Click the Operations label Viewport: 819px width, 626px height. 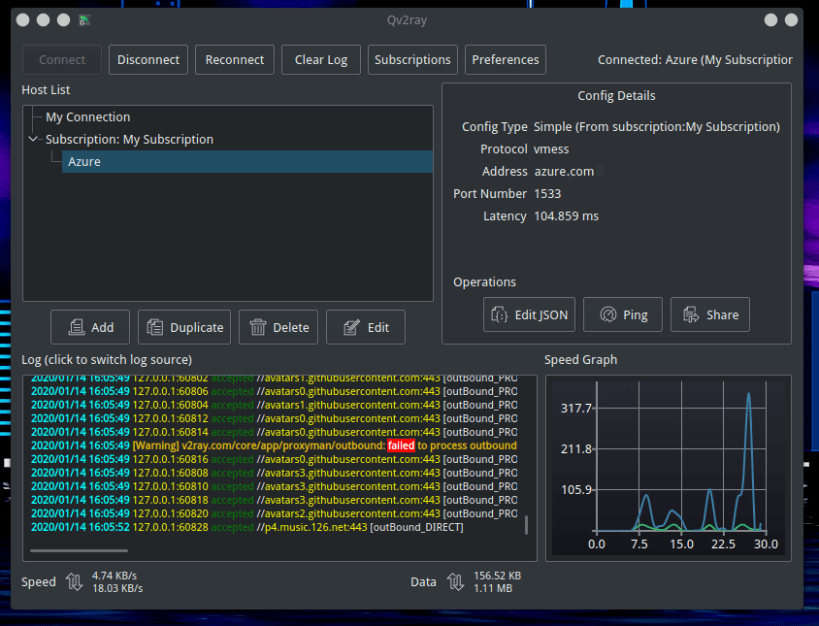click(x=484, y=282)
